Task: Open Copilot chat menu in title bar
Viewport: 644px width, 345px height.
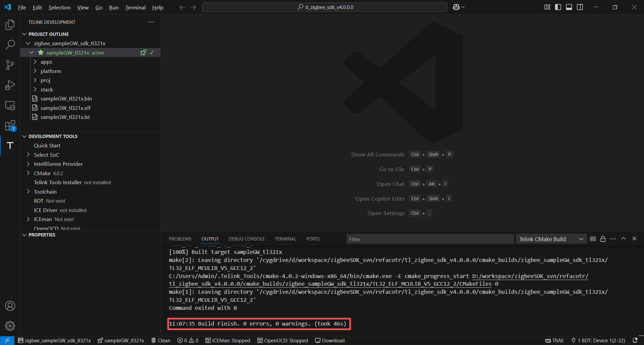Action: [459, 7]
